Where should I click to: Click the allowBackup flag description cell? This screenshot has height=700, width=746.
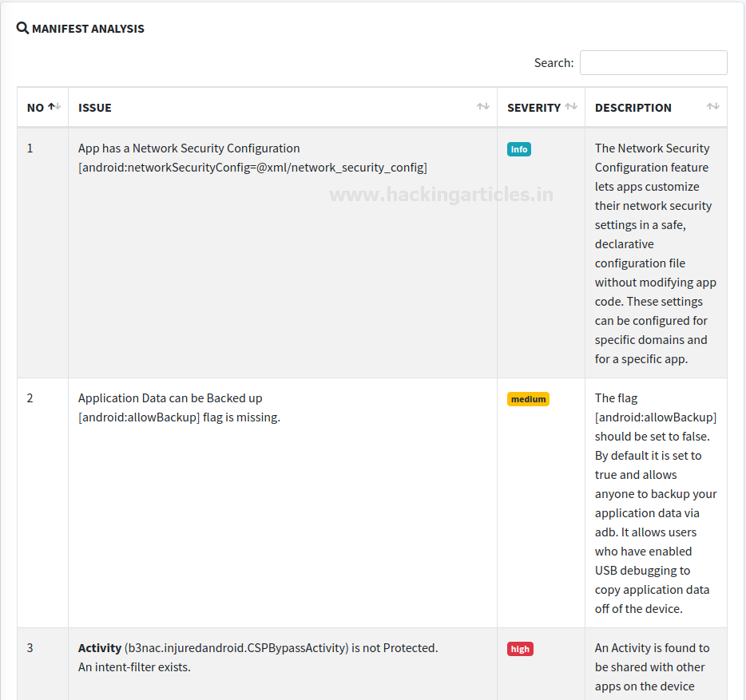tap(655, 503)
